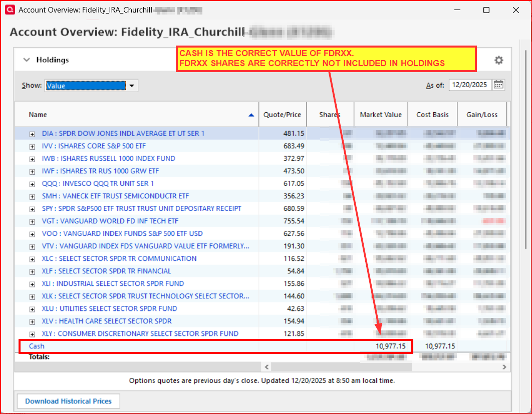Expand the XLV holding row

coord(32,322)
